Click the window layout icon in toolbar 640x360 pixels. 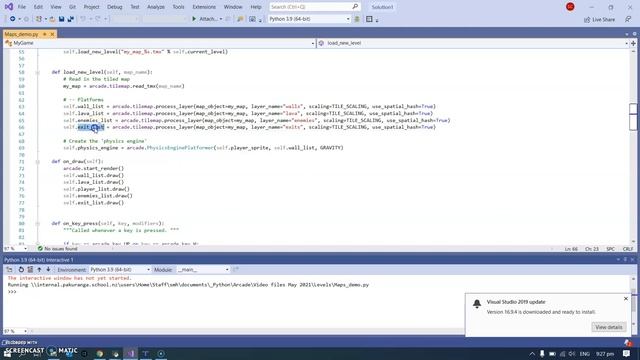pyautogui.click(x=369, y=19)
